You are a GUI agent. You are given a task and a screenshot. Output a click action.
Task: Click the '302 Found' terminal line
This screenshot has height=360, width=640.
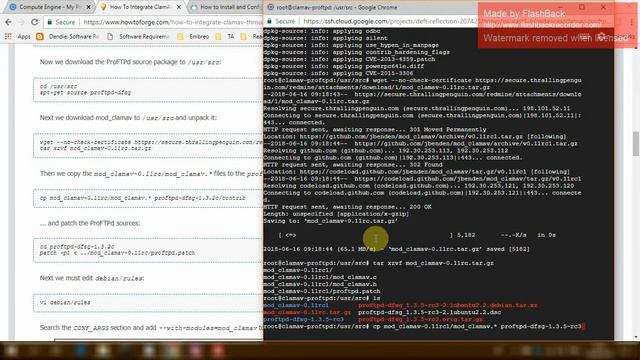(x=353, y=164)
